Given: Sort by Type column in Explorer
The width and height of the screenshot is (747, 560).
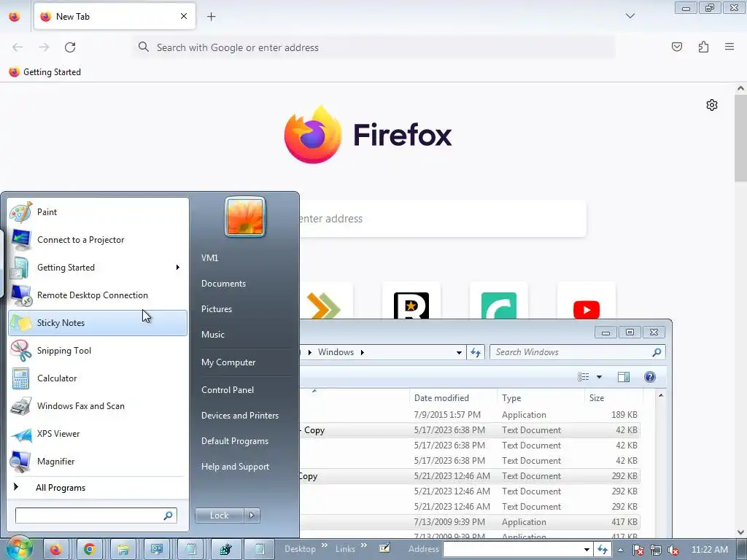Looking at the screenshot, I should point(541,398).
